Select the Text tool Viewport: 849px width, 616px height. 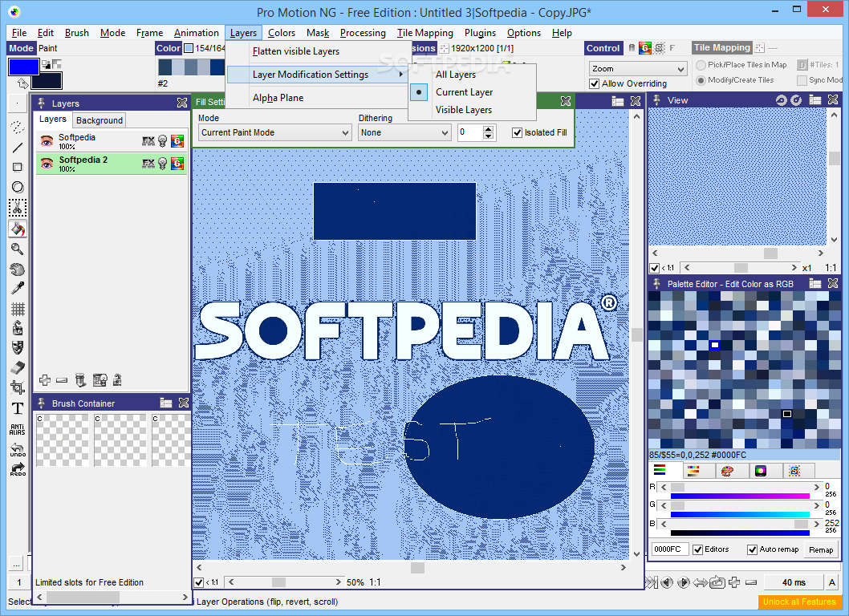(18, 408)
